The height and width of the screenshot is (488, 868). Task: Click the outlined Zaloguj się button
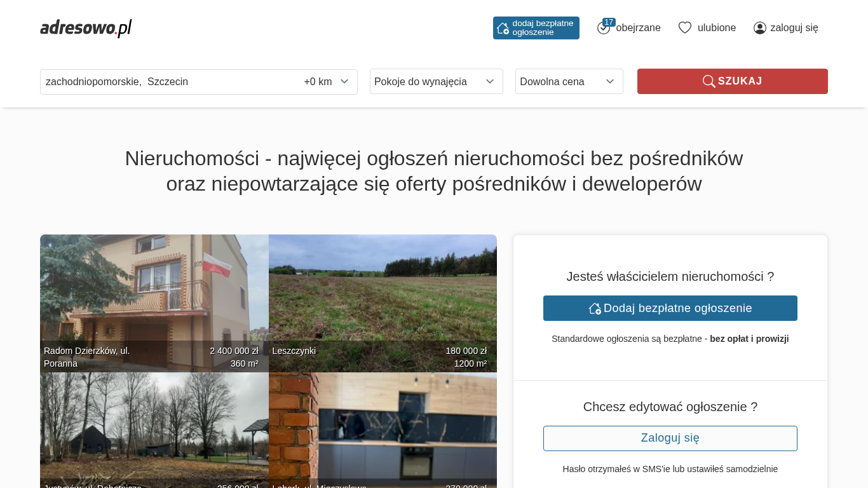(670, 438)
